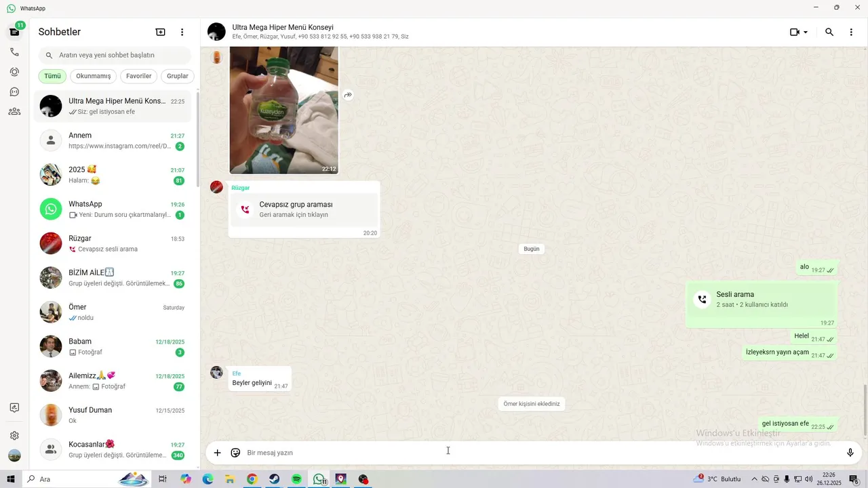This screenshot has width=868, height=488.
Task: Open Google Chrome from the taskbar
Action: point(252,479)
